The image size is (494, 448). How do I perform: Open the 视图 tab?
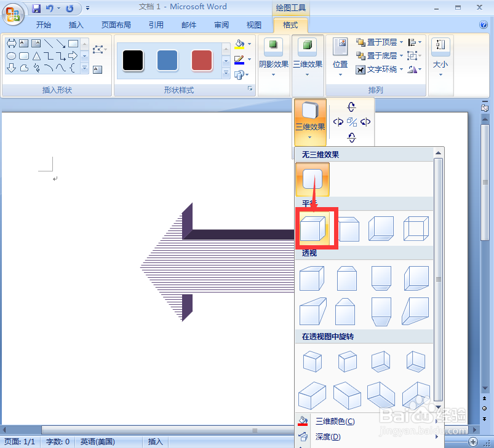(254, 25)
